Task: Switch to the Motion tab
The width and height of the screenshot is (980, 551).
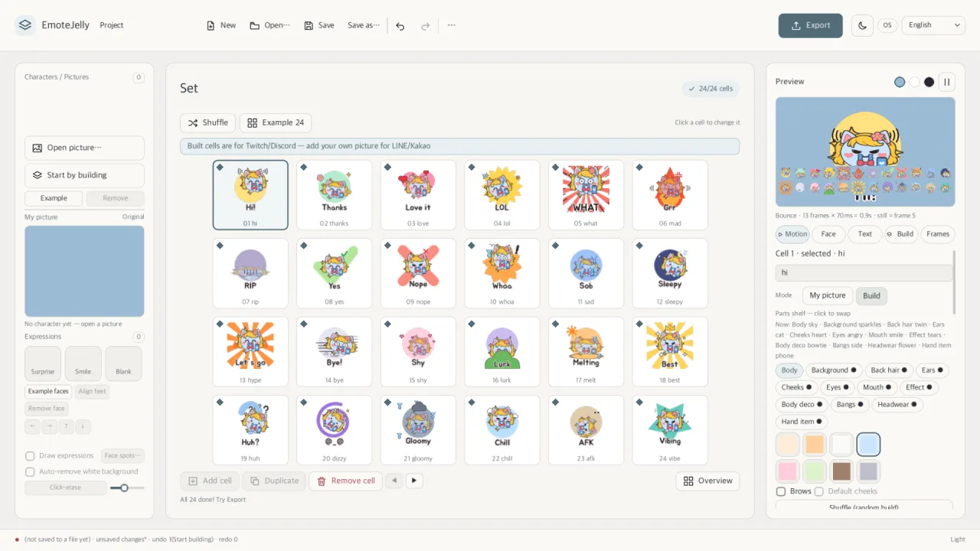Action: coord(792,234)
